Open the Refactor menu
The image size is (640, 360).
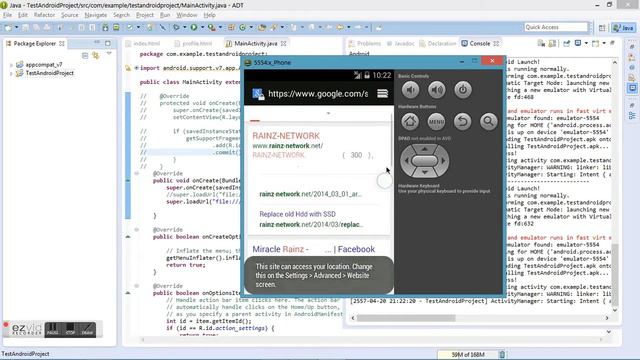(x=44, y=15)
